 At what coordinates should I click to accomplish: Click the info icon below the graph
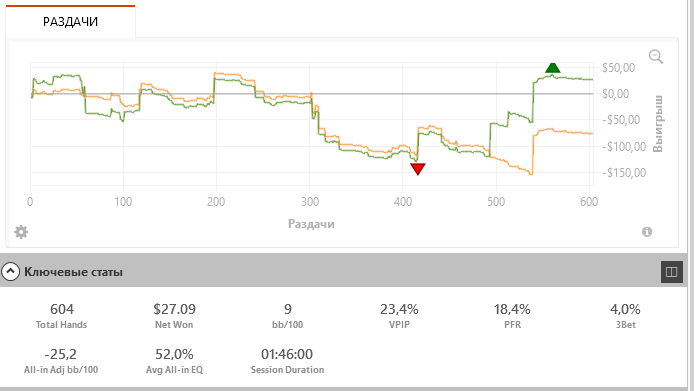[647, 232]
